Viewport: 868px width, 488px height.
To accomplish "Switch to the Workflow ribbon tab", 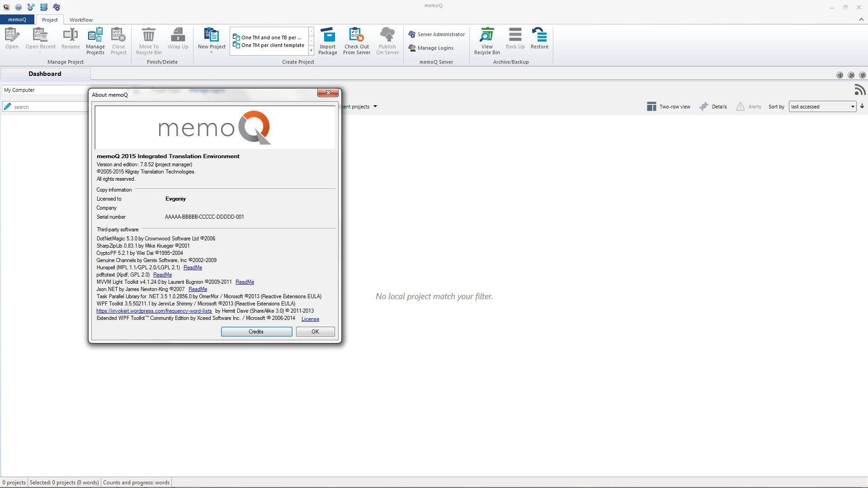I will point(81,20).
